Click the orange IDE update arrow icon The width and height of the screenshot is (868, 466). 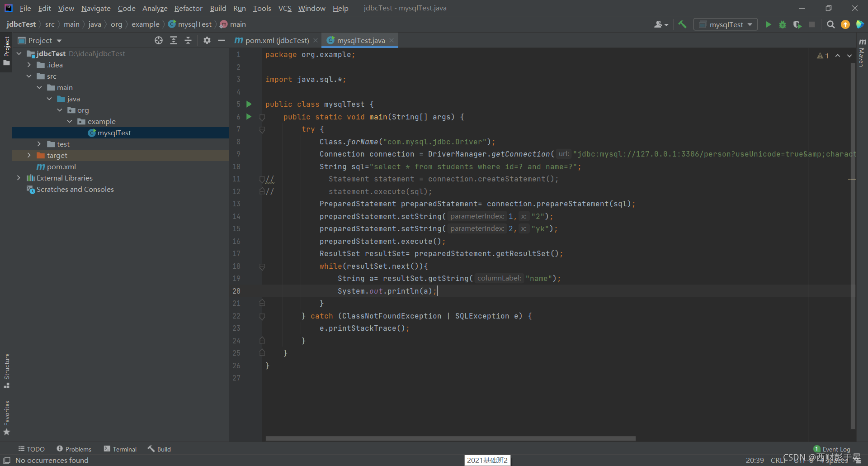point(845,24)
